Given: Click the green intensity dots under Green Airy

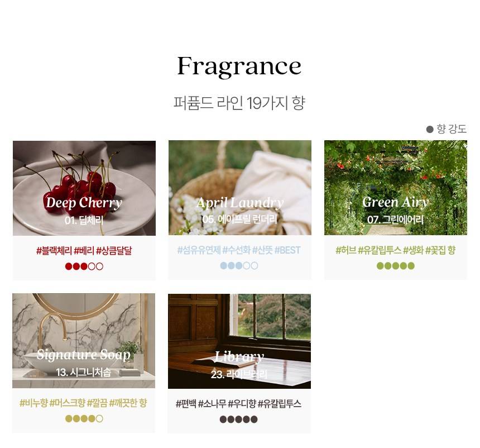Looking at the screenshot, I should [396, 266].
